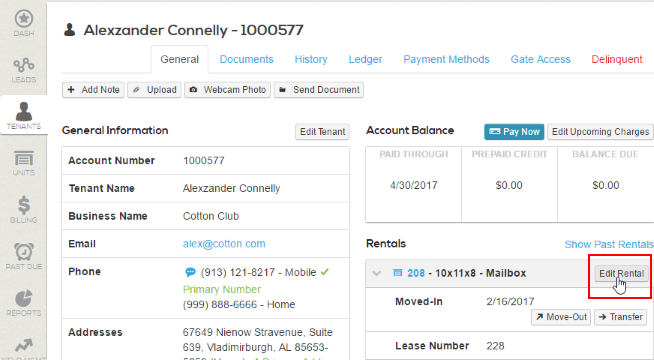The height and width of the screenshot is (360, 654).
Task: Open the Ledger tab
Action: coord(365,59)
